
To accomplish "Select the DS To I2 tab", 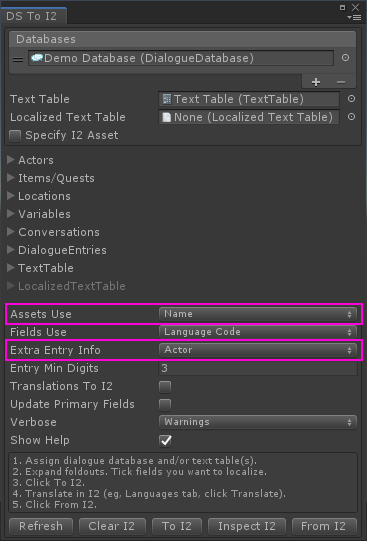I will (x=32, y=16).
